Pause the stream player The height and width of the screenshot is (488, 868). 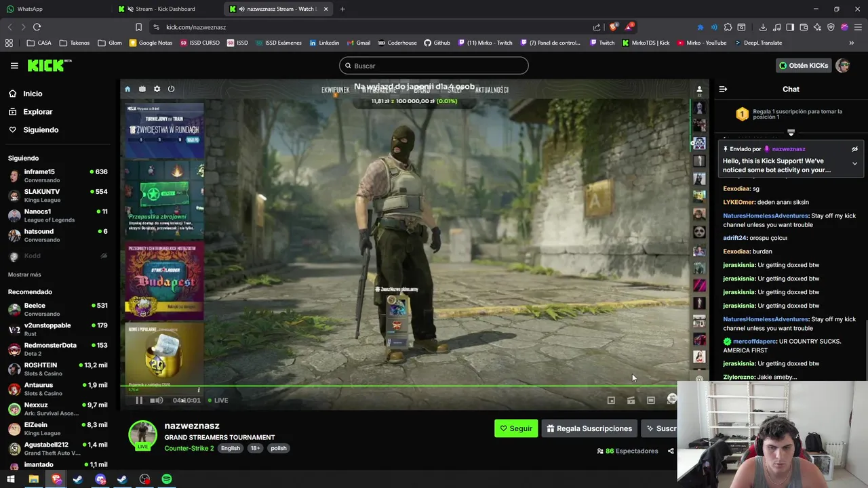(x=139, y=401)
